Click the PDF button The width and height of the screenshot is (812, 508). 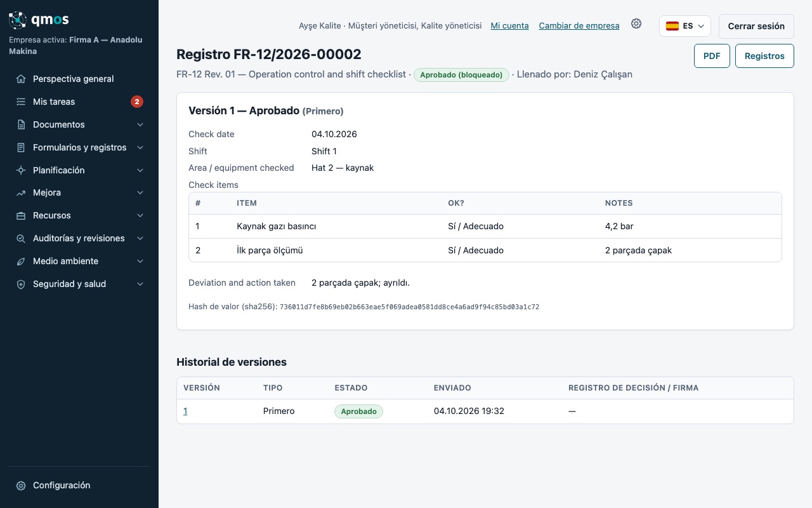point(712,56)
